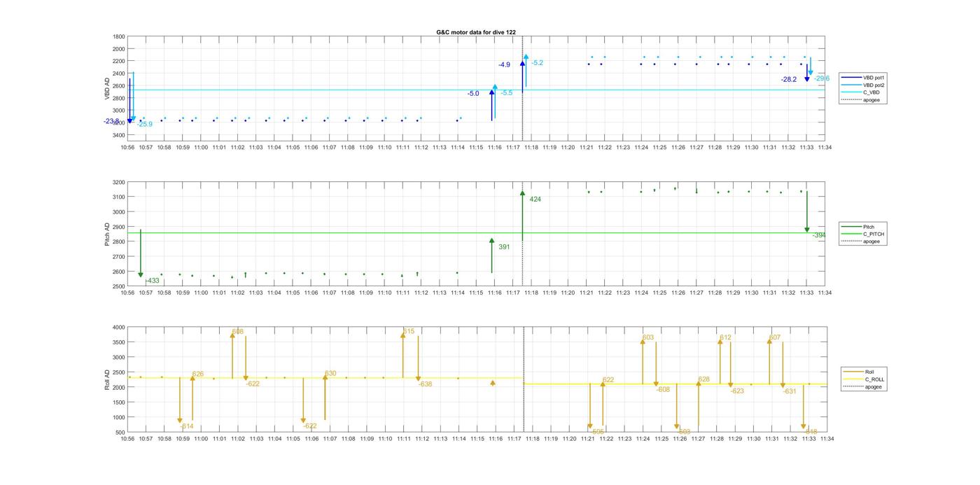980x485 pixels.
Task: Click the 'Roll AD' y-axis label
Action: tap(108, 379)
